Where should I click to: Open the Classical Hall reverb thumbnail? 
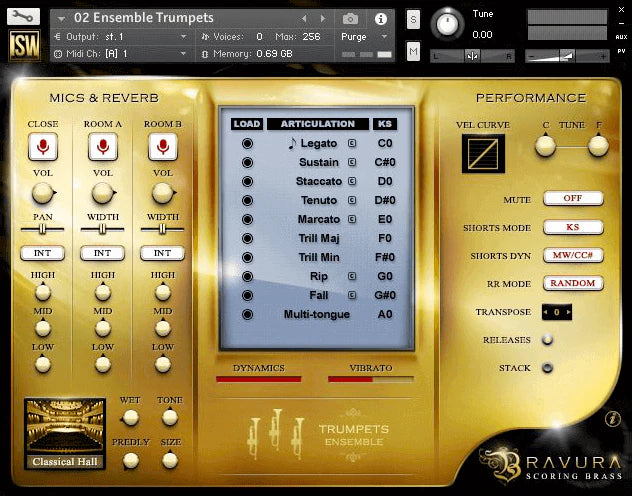click(x=65, y=434)
